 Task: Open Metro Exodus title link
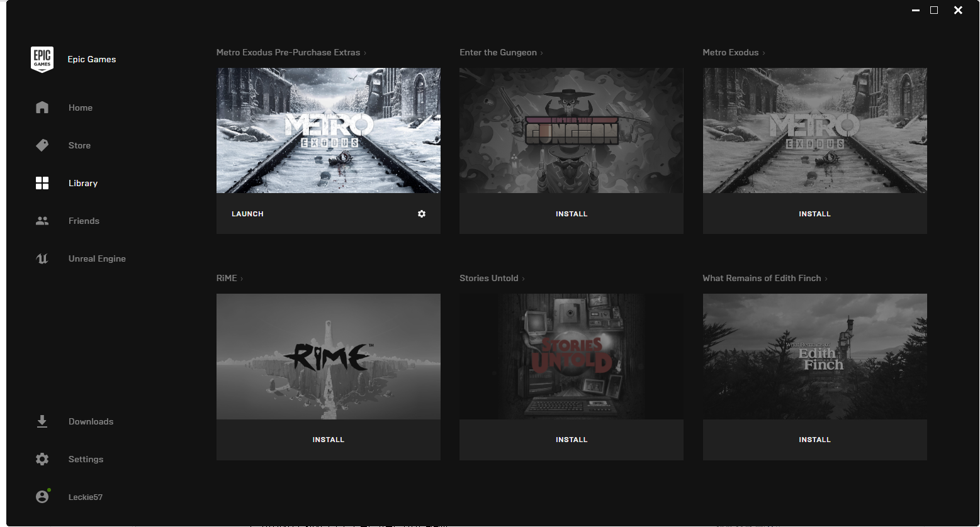(730, 52)
